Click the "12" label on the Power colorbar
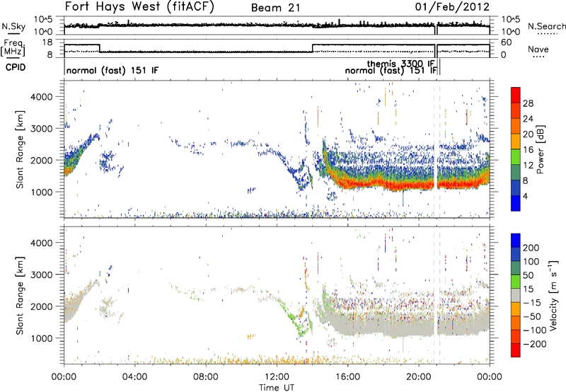 click(x=528, y=165)
